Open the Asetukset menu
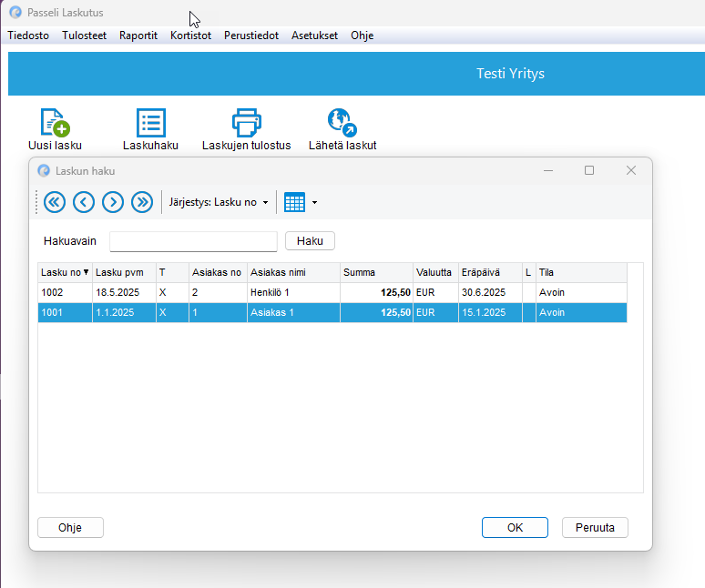Viewport: 705px width, 588px height. tap(314, 35)
